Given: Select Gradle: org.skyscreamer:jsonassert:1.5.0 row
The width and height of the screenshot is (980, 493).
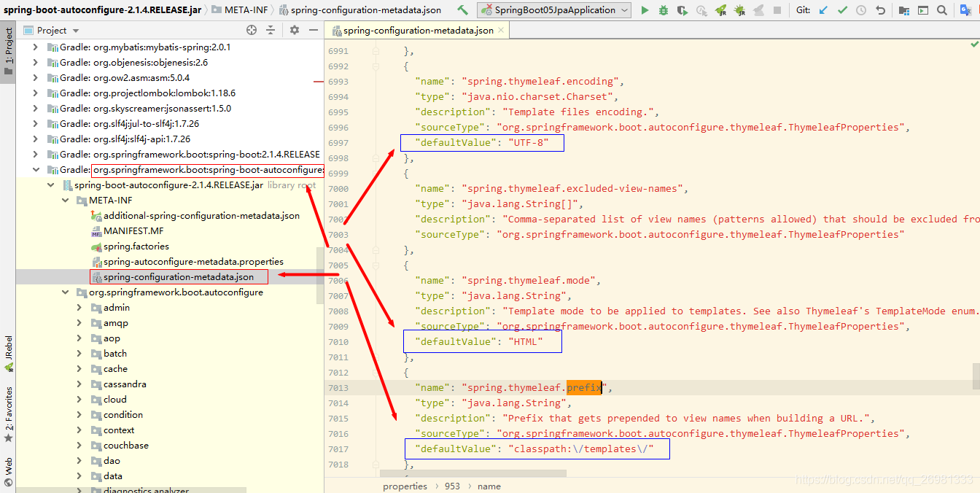Looking at the screenshot, I should tap(145, 108).
